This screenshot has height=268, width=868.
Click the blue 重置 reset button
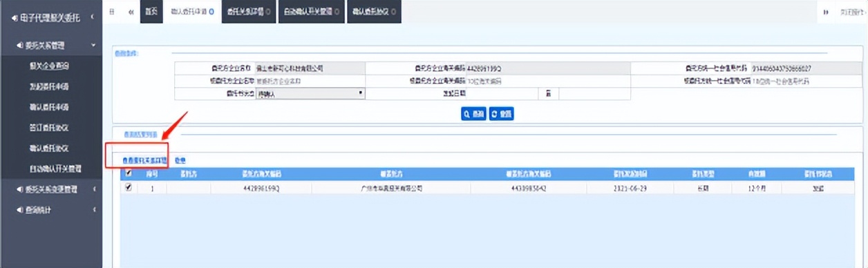click(502, 114)
